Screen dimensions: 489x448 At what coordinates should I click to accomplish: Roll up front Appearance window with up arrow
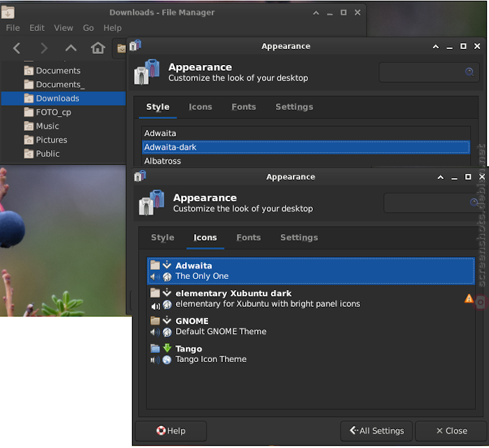click(x=441, y=178)
